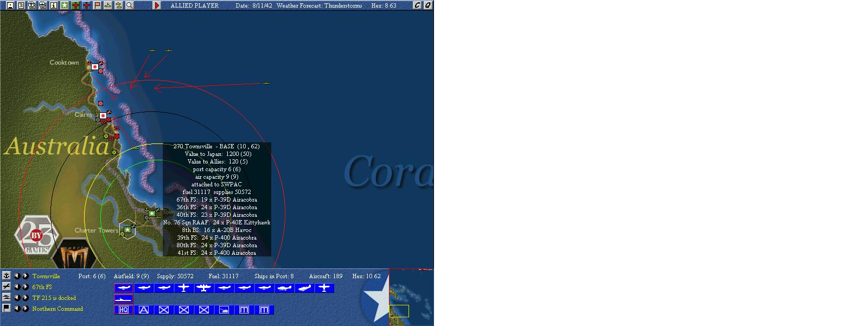Click the 'Northern Command' unit name
This screenshot has height=326, width=868.
[x=58, y=309]
